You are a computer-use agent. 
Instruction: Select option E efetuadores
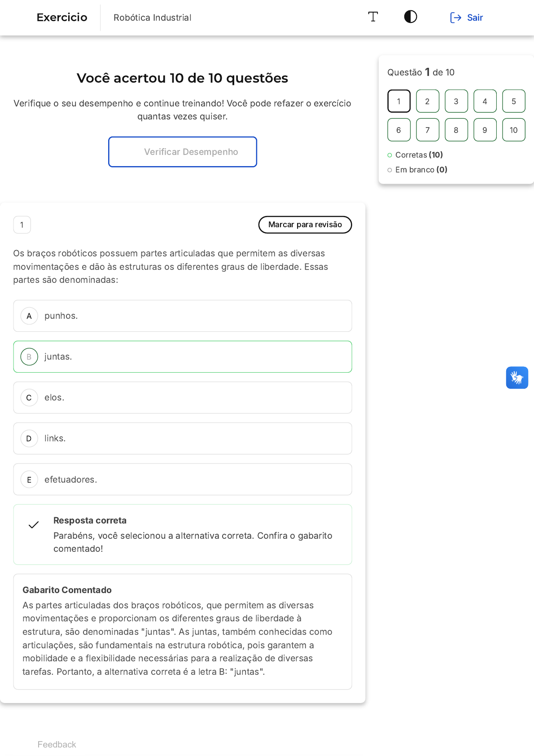pos(183,479)
